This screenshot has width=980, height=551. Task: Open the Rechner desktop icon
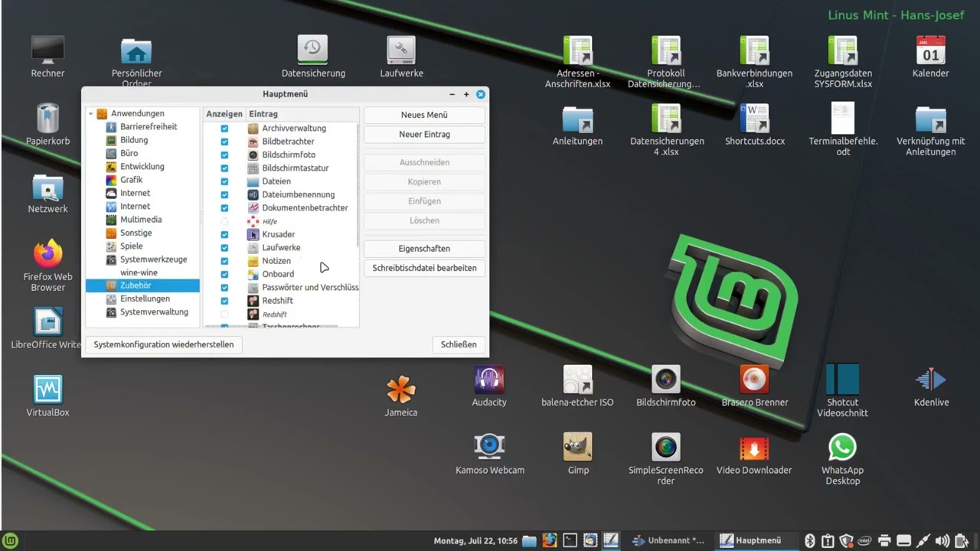coord(47,57)
